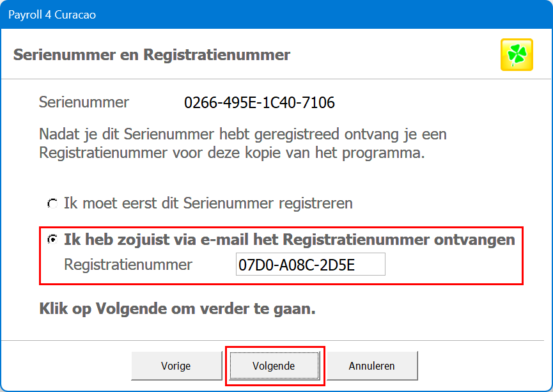Click the 'Serienummer' label
The image size is (553, 392).
click(84, 102)
